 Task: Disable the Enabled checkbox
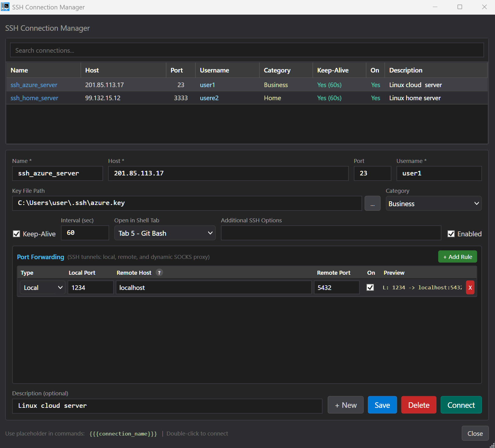(x=451, y=234)
